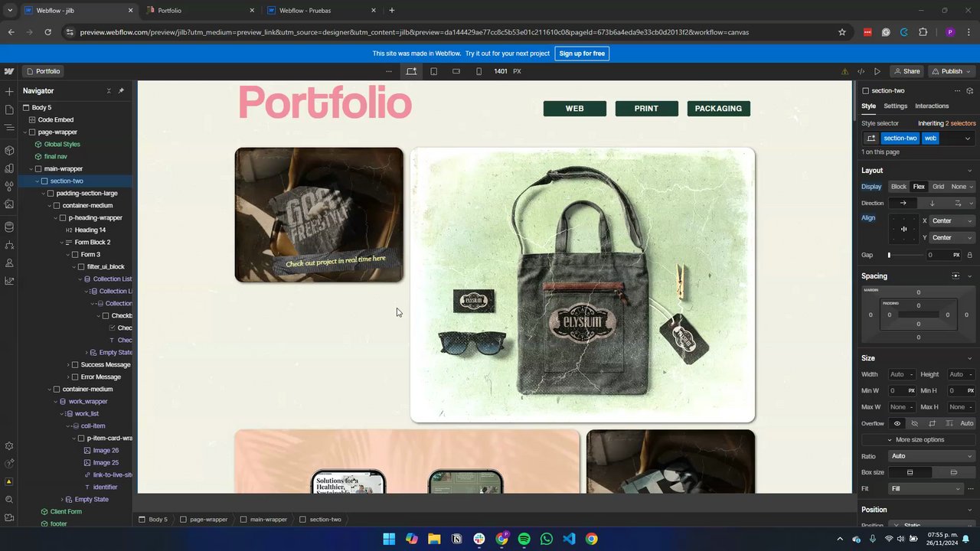Open the warning audit icon in top bar

(x=845, y=71)
